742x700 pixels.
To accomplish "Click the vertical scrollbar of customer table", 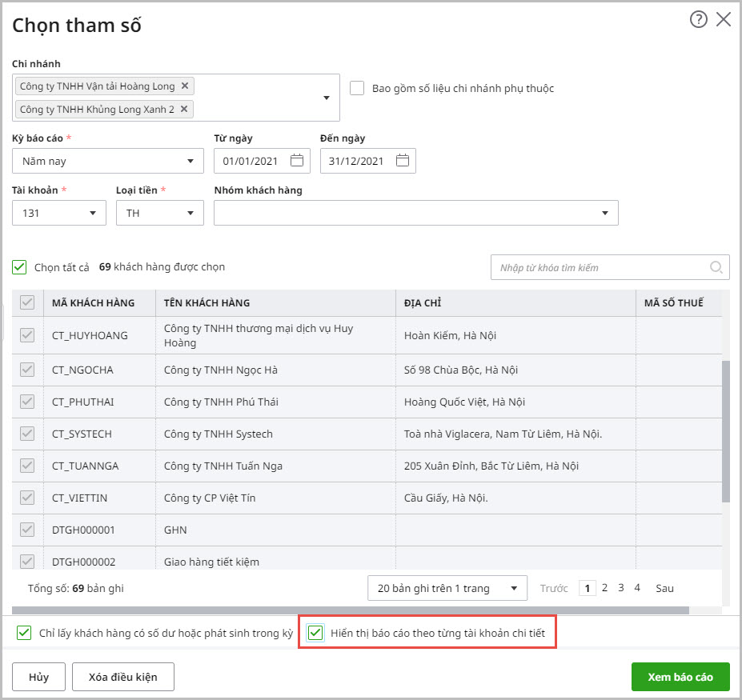I will (726, 432).
